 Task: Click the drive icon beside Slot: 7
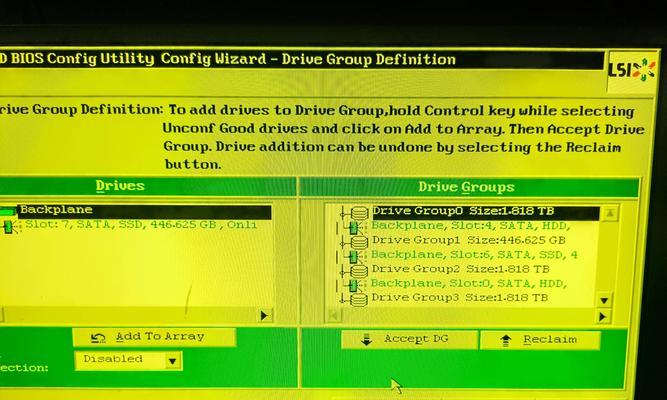click(9, 227)
